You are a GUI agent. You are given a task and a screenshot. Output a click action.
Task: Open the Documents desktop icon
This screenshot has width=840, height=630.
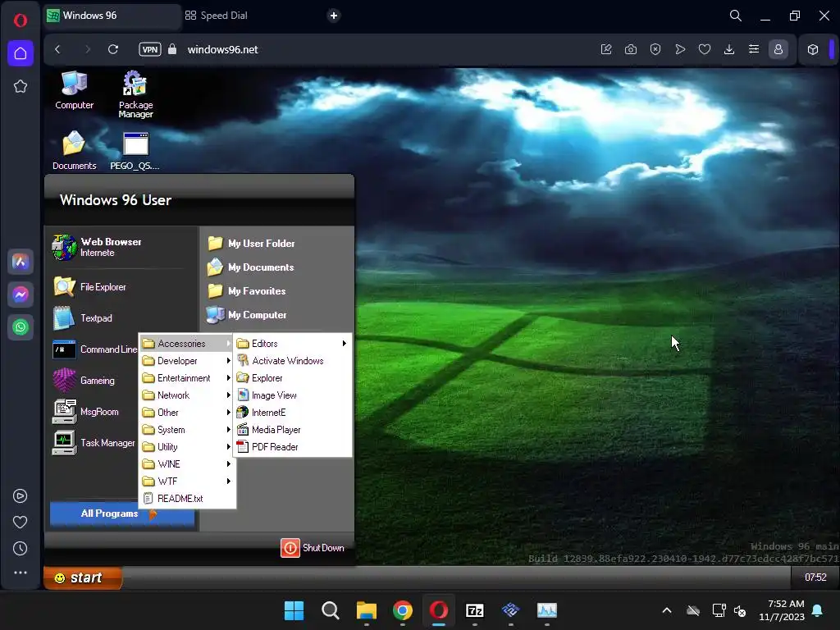74,151
